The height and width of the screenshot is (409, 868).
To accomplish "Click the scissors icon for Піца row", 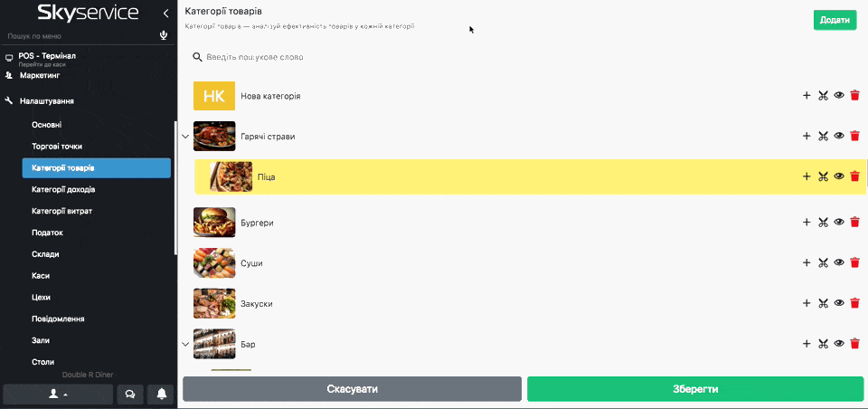I will point(823,176).
